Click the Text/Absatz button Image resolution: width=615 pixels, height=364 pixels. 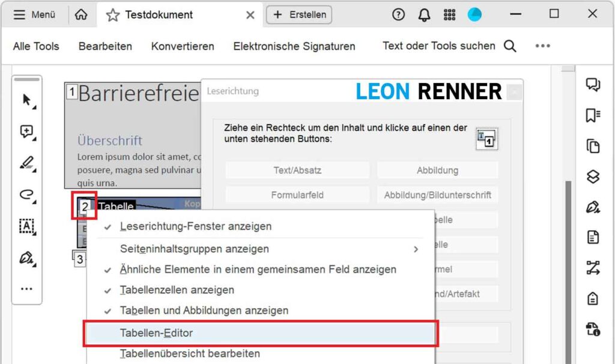click(x=297, y=170)
